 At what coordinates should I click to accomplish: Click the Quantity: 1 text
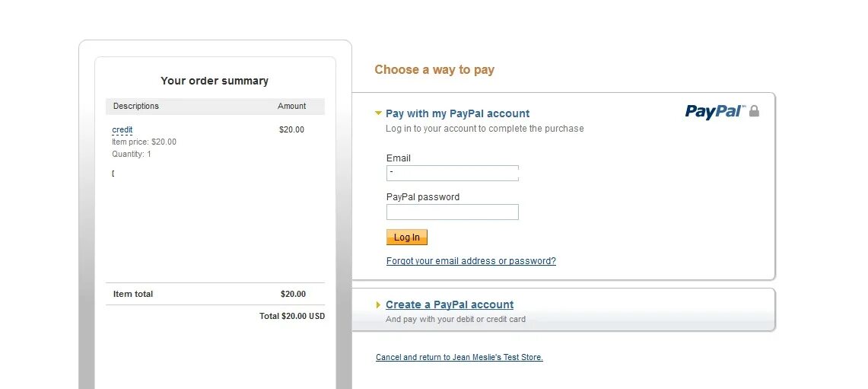pos(132,154)
